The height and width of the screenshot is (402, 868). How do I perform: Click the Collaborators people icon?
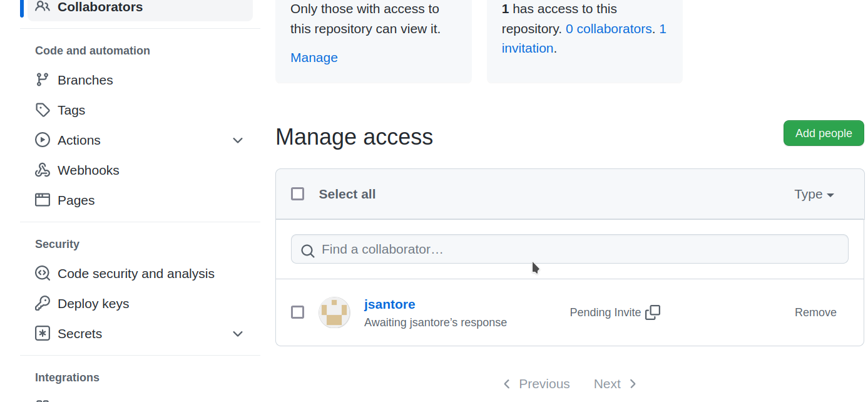point(43,7)
